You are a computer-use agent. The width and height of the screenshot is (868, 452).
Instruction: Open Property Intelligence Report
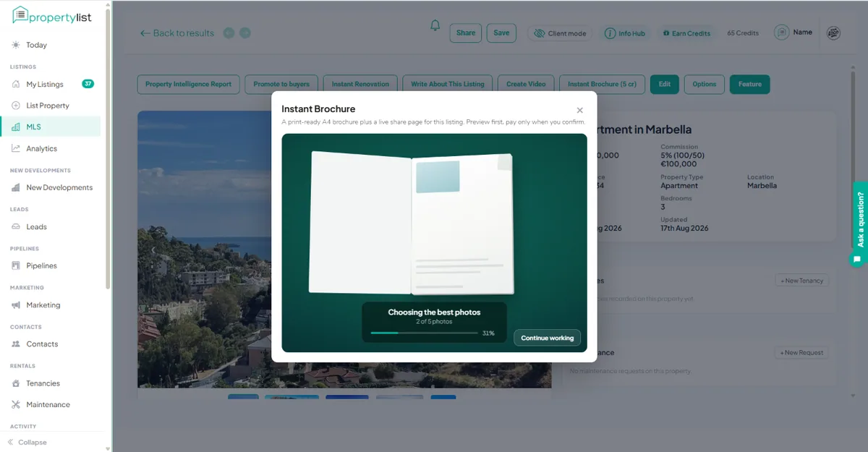(x=188, y=84)
